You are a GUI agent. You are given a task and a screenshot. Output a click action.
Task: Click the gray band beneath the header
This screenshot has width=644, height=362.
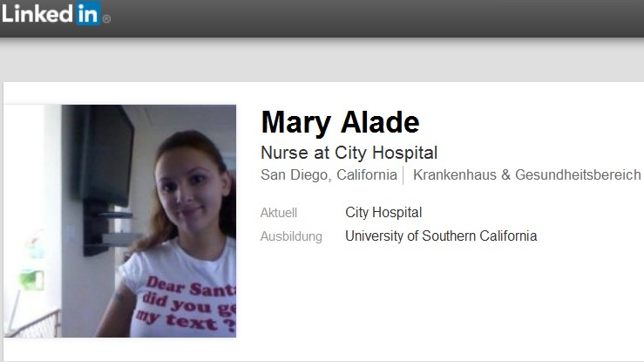click(322, 60)
